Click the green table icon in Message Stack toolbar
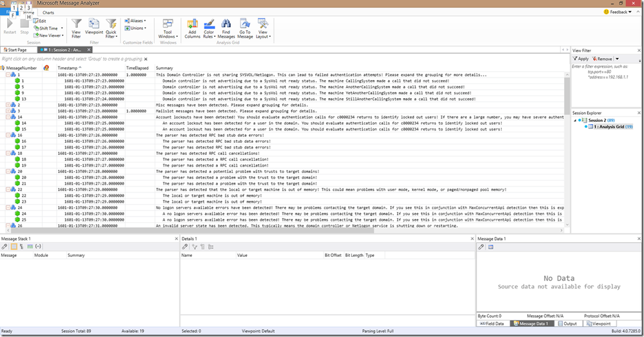 tap(30, 247)
